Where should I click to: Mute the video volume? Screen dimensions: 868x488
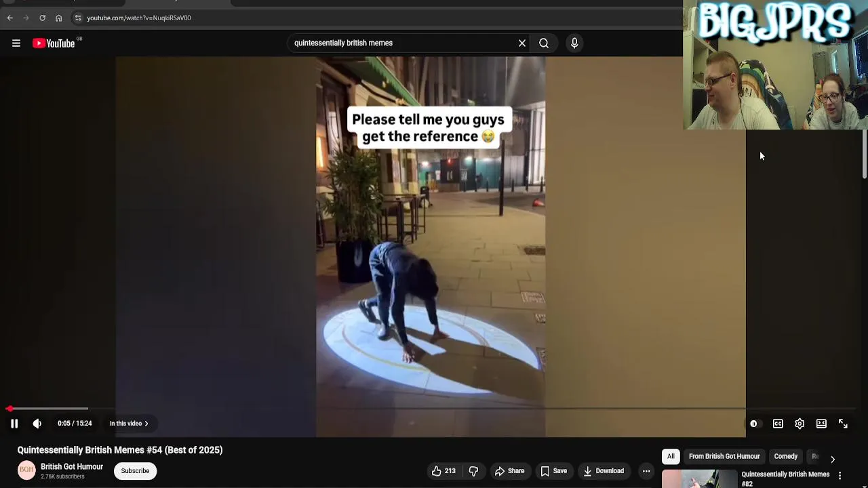[37, 424]
